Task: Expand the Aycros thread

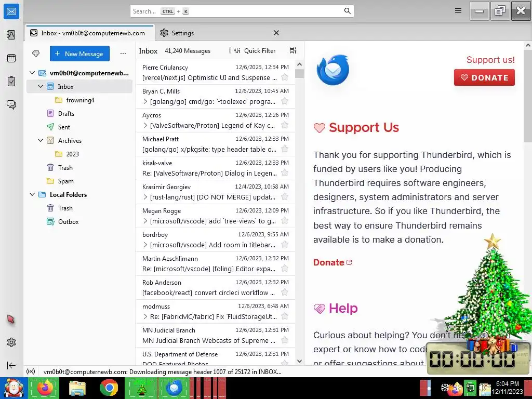Action: pyautogui.click(x=145, y=125)
